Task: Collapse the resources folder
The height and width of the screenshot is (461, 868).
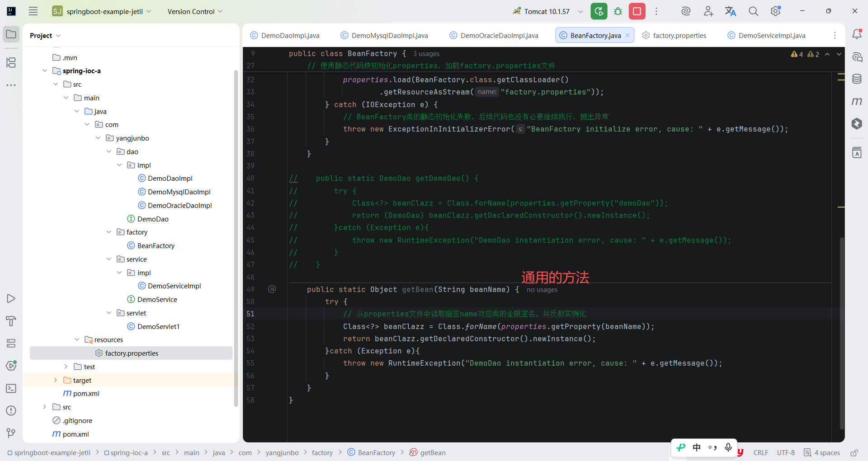Action: [x=77, y=340]
